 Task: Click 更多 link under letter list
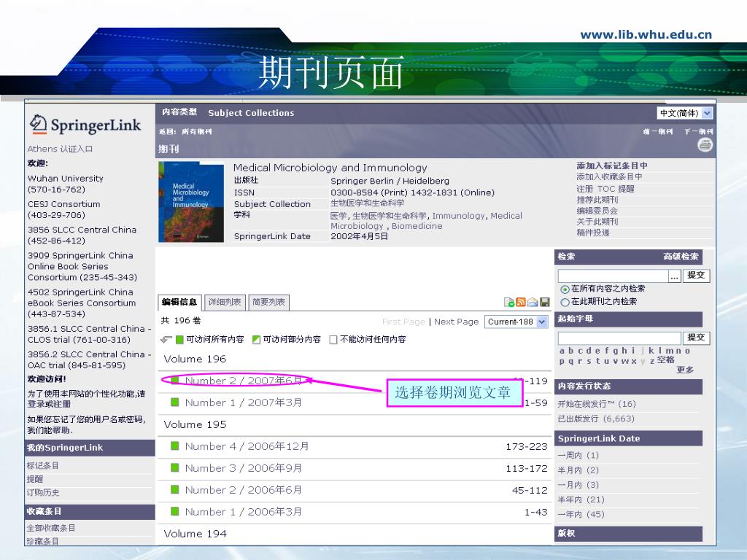pos(685,370)
